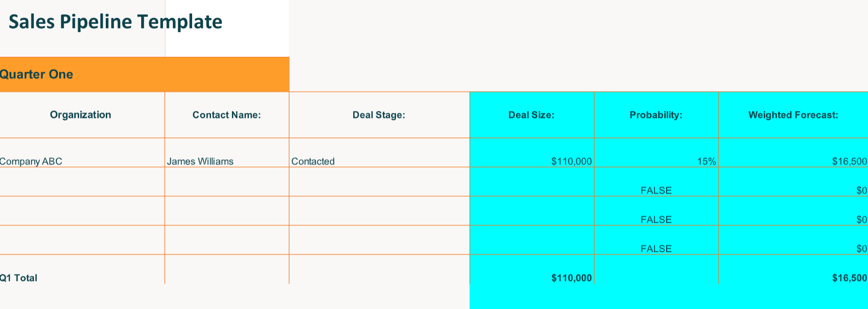Select the Q1 Total label cell
This screenshot has width=868, height=309.
click(82, 269)
